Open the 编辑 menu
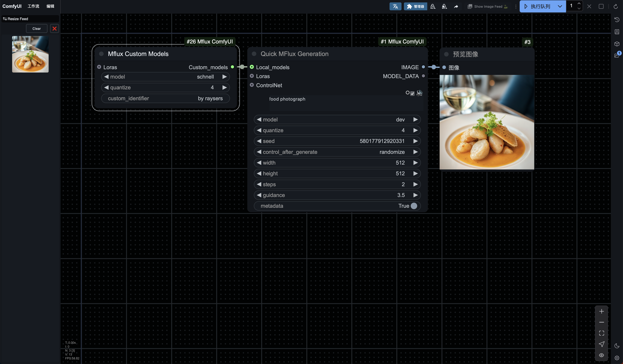The width and height of the screenshot is (623, 364). (x=50, y=6)
